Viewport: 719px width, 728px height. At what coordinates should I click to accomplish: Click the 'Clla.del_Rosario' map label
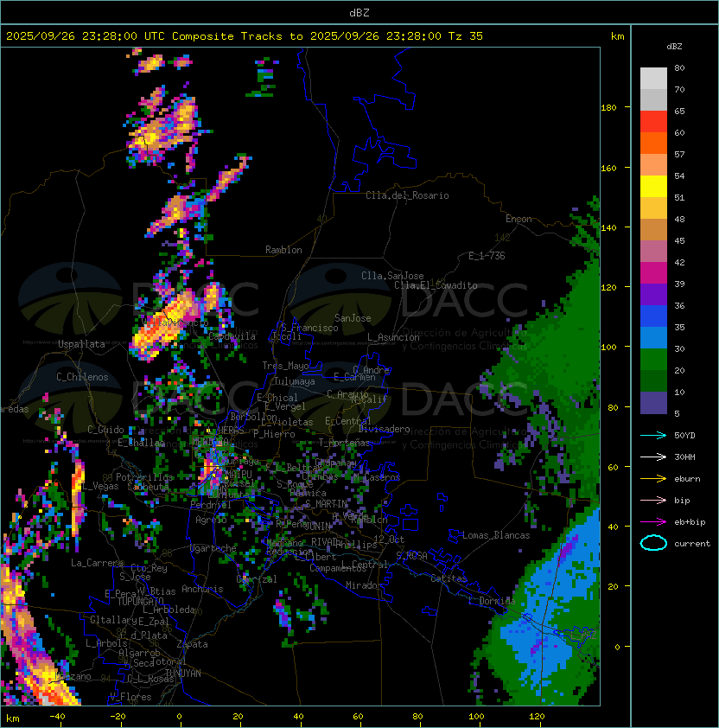(407, 195)
